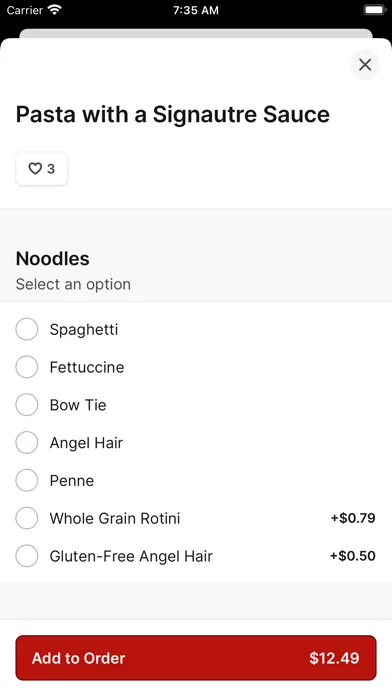Select the Spaghetti radio button

point(27,329)
